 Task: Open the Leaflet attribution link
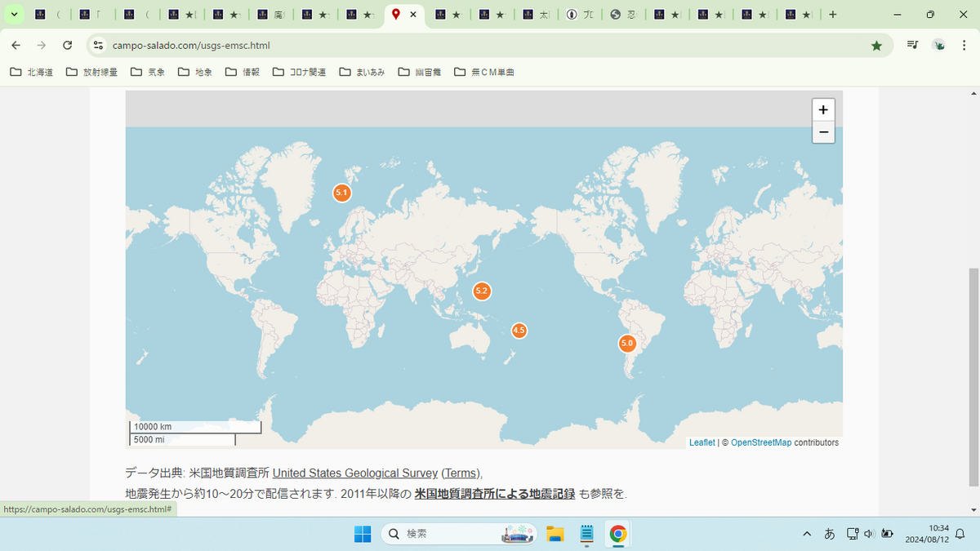coord(702,442)
